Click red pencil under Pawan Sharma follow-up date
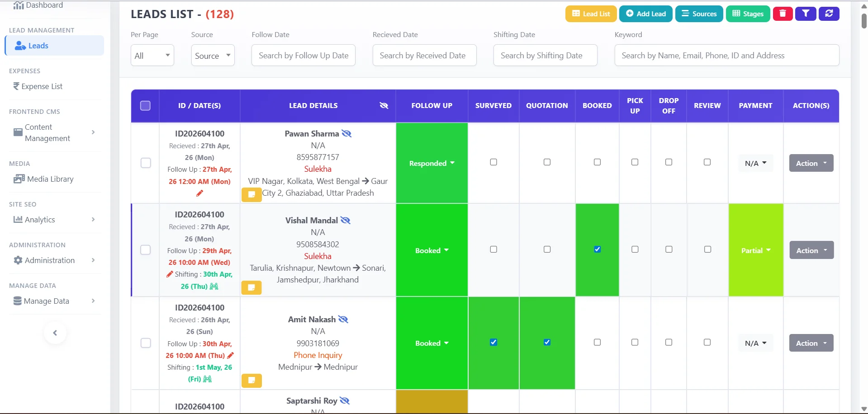Image resolution: width=868 pixels, height=414 pixels. coord(199,193)
